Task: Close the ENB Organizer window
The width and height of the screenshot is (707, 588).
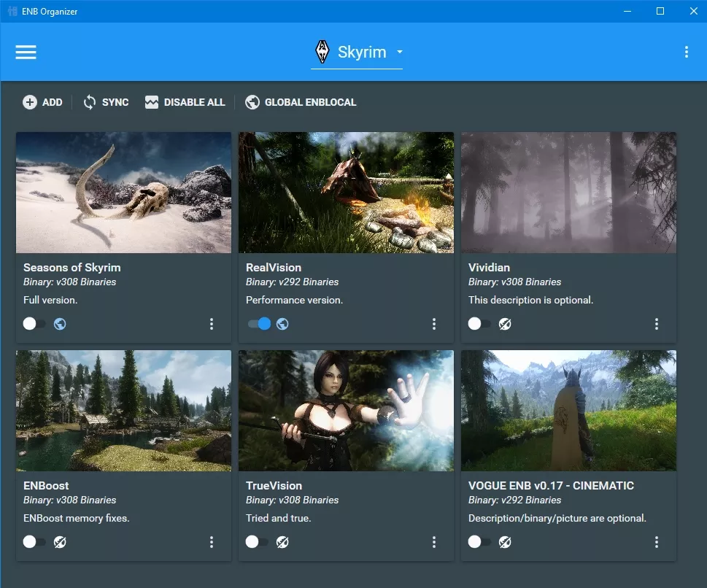Action: [x=693, y=11]
